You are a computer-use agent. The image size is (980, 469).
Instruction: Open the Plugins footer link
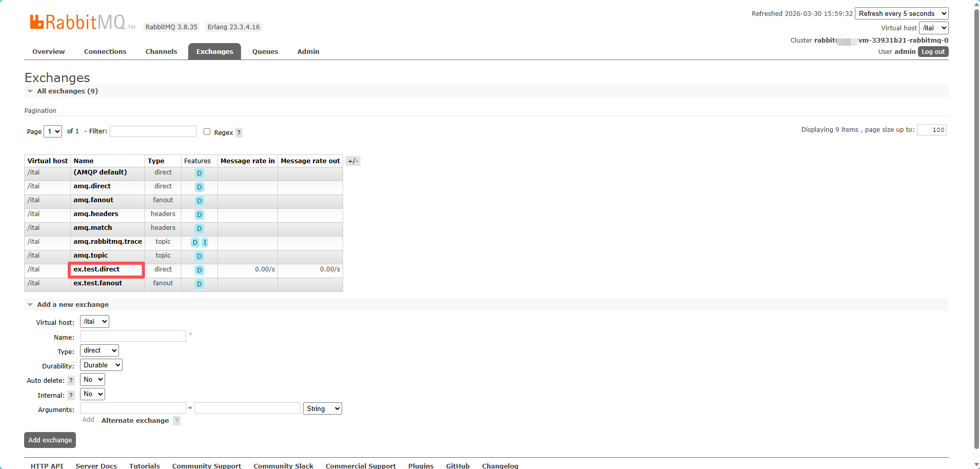click(421, 466)
